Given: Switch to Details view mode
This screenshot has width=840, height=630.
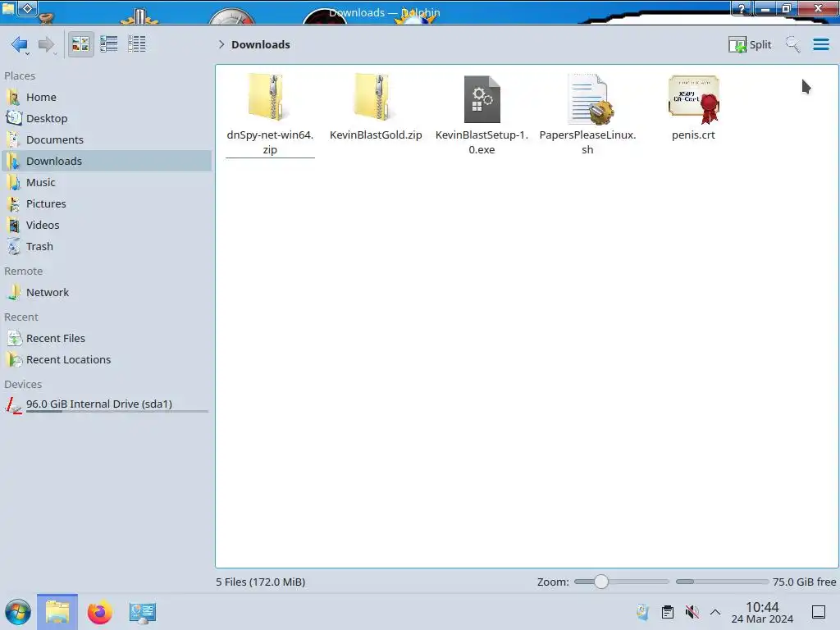Looking at the screenshot, I should coord(137,44).
